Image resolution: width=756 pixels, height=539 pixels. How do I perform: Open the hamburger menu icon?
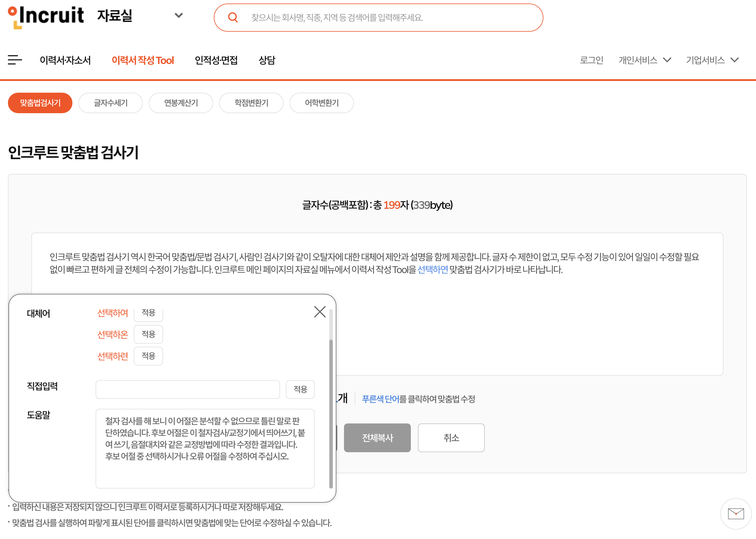[15, 60]
